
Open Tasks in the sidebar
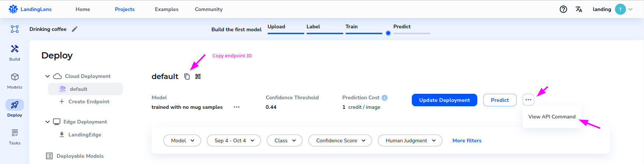(x=15, y=137)
